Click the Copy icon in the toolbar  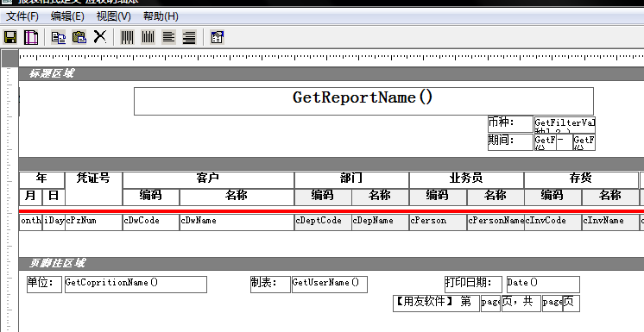pyautogui.click(x=59, y=37)
